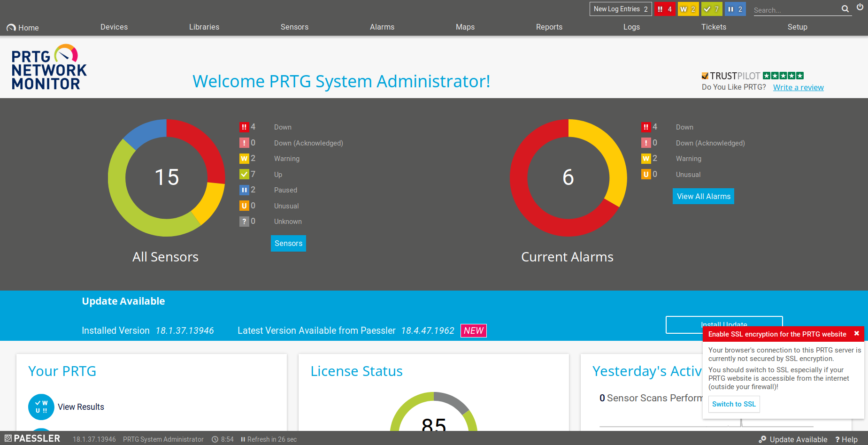This screenshot has width=868, height=445.
Task: Click the footer clock icon
Action: click(x=215, y=439)
